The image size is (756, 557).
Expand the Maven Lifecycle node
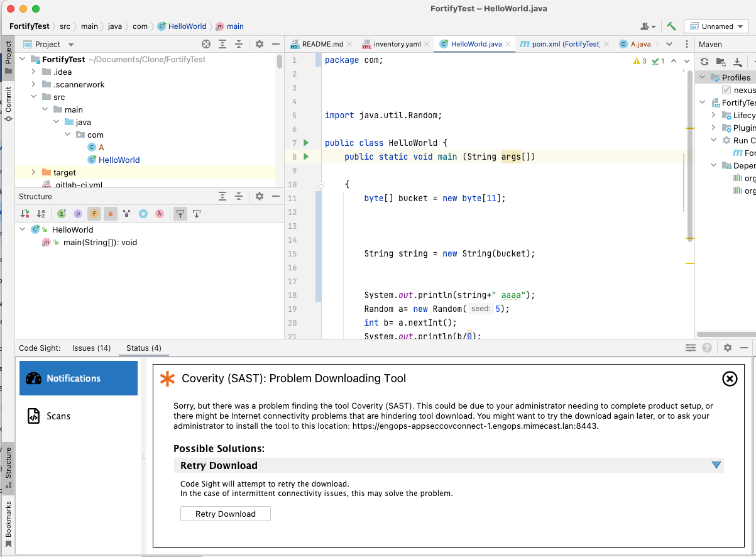click(x=714, y=115)
